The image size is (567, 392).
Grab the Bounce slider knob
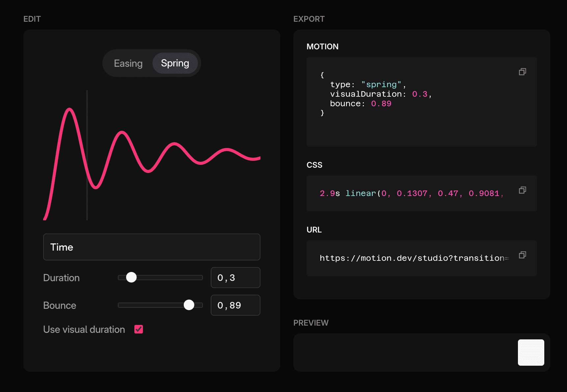[x=189, y=305]
